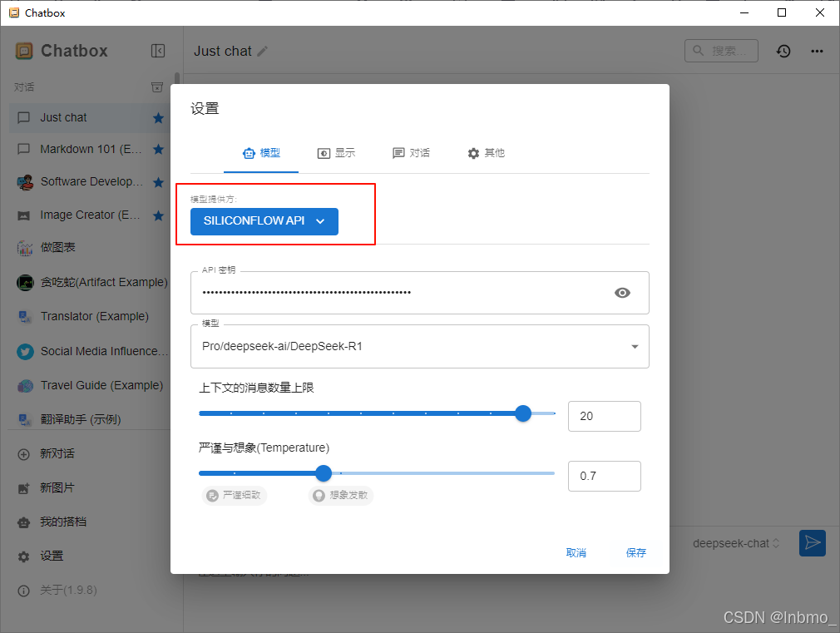Screen dimensions: 840x633
Task: Select the 想象发散 preset chip
Action: (x=341, y=495)
